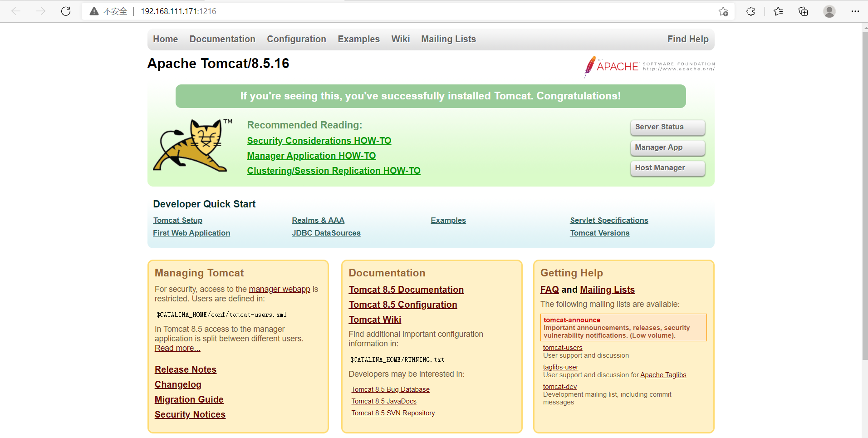Open the Home nav item
Viewport: 868px width, 438px height.
(165, 39)
